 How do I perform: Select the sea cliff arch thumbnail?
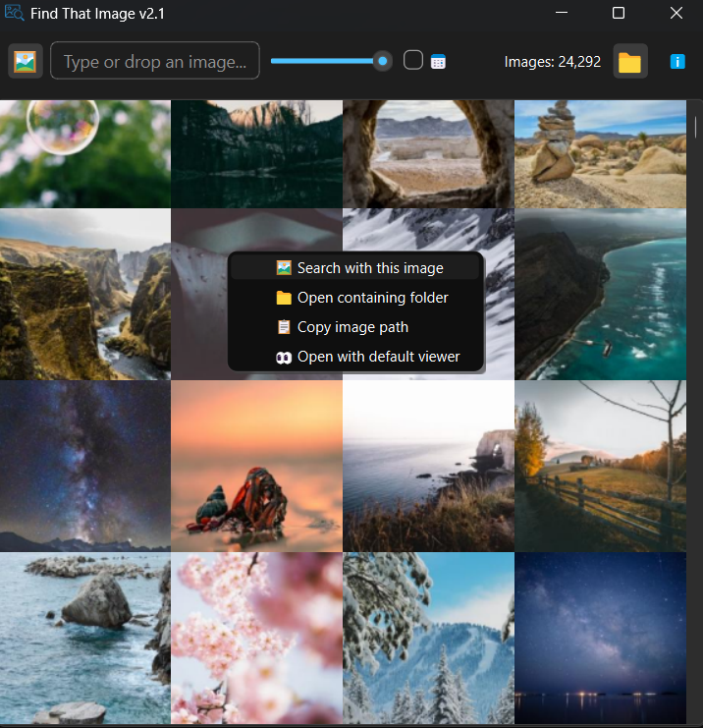(x=429, y=466)
